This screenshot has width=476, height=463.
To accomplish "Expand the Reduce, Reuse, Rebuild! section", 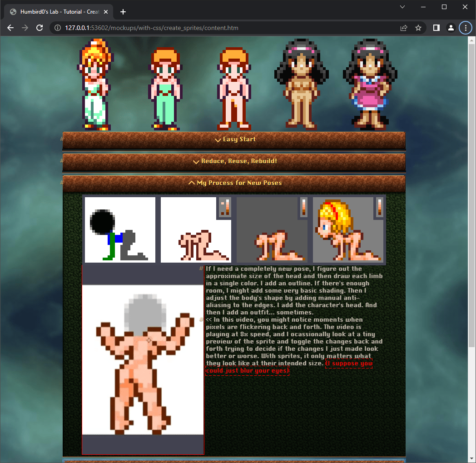I will tap(234, 161).
